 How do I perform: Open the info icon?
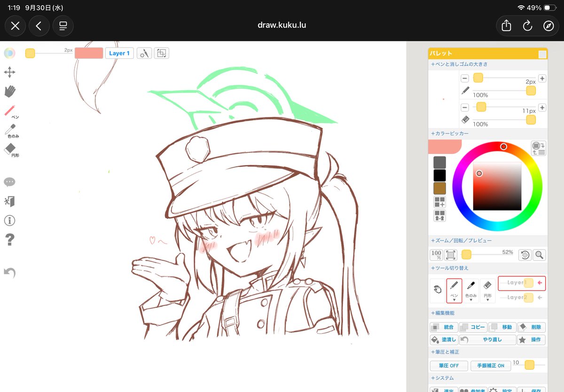click(10, 220)
